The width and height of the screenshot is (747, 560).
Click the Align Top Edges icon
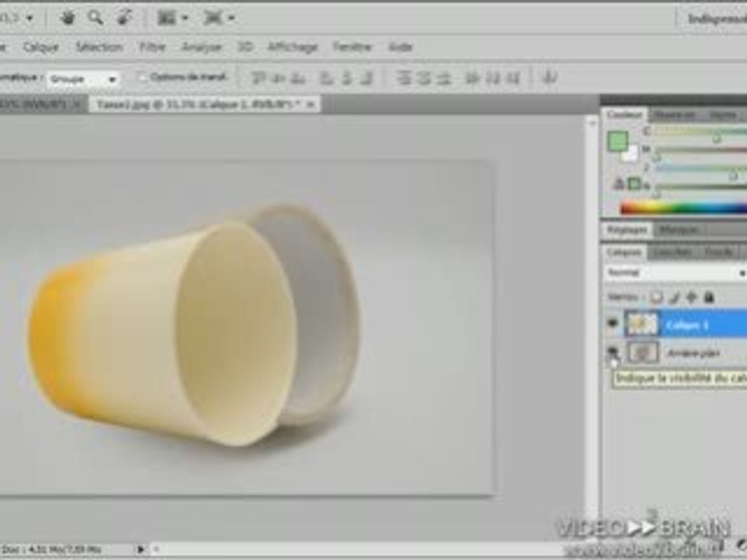(258, 78)
